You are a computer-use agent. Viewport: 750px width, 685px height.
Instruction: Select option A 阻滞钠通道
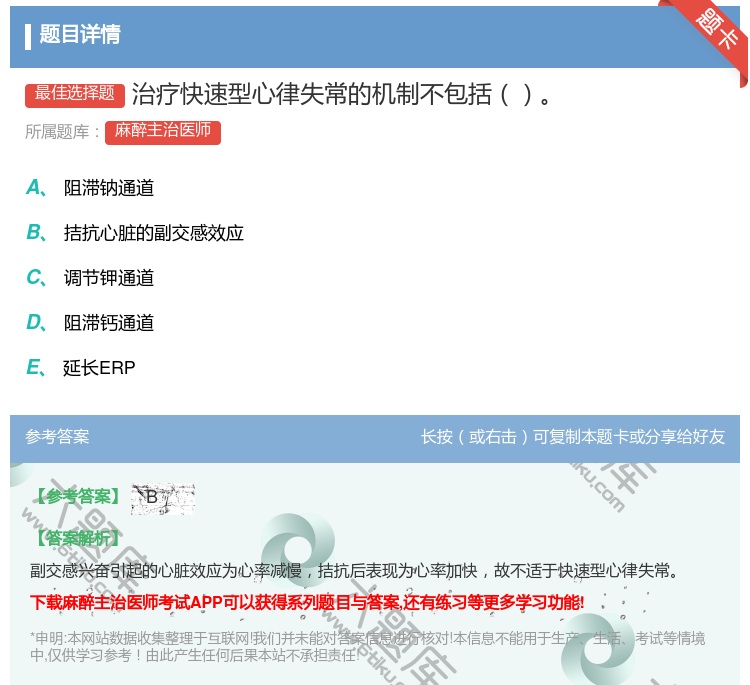108,188
